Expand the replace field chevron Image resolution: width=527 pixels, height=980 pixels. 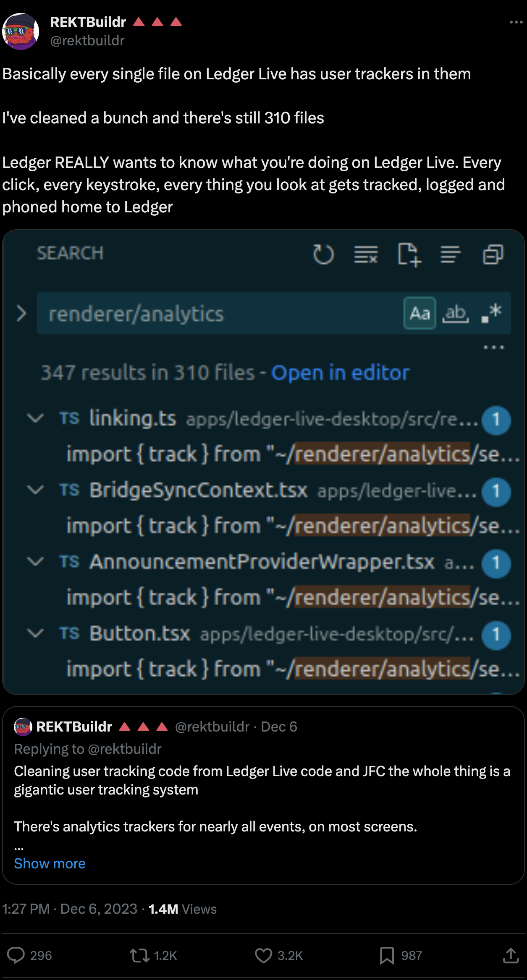click(21, 314)
